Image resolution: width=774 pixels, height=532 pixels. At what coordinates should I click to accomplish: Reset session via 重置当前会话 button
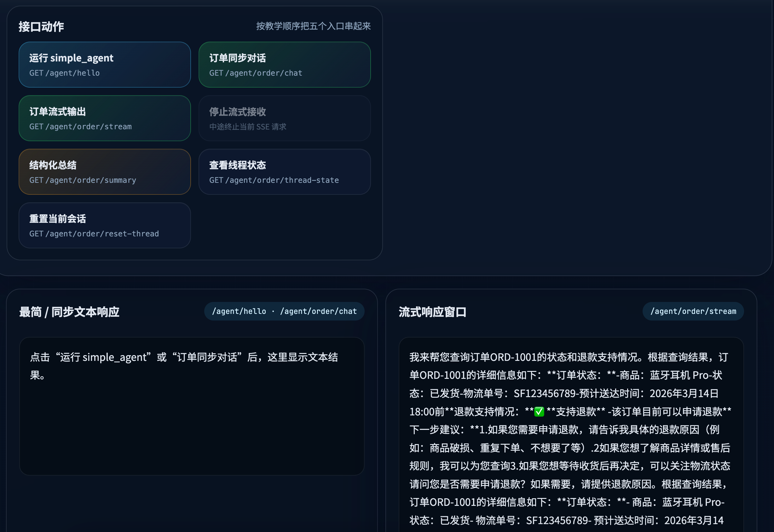coord(104,225)
